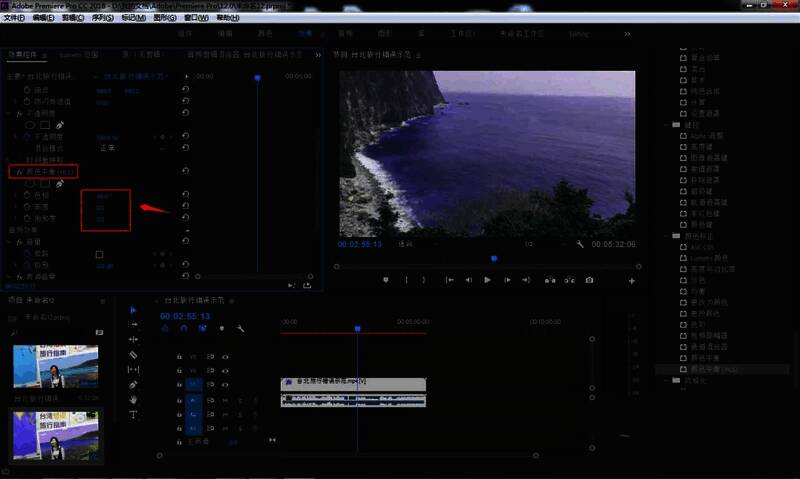Select the Pen tool in timeline toolbar
The image size is (800, 479).
[133, 384]
